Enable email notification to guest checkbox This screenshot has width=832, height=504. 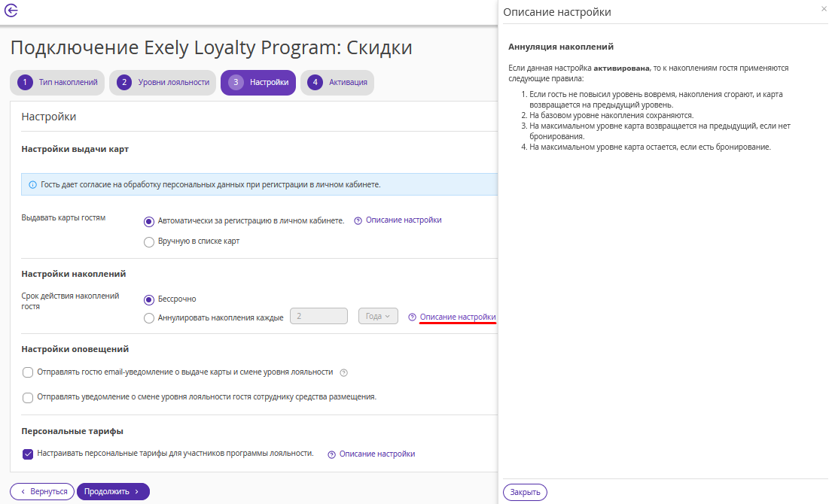pos(28,372)
